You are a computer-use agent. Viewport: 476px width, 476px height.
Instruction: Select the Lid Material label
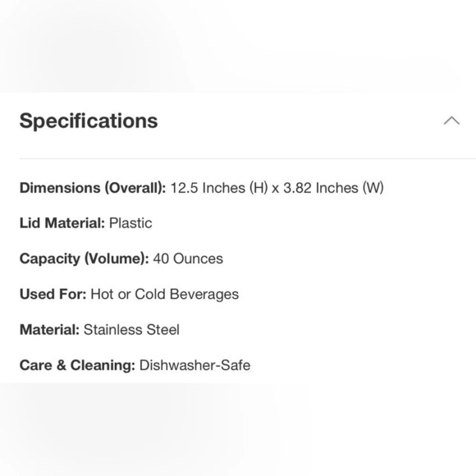[62, 223]
